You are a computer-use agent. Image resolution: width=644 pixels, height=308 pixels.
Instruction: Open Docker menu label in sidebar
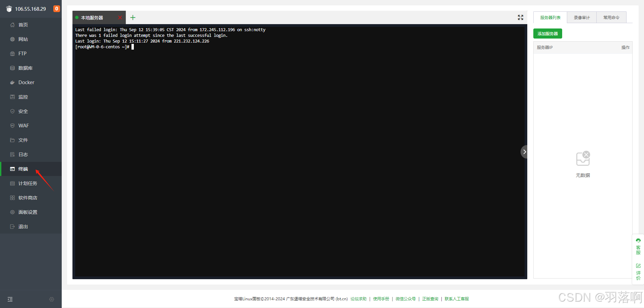coord(26,82)
